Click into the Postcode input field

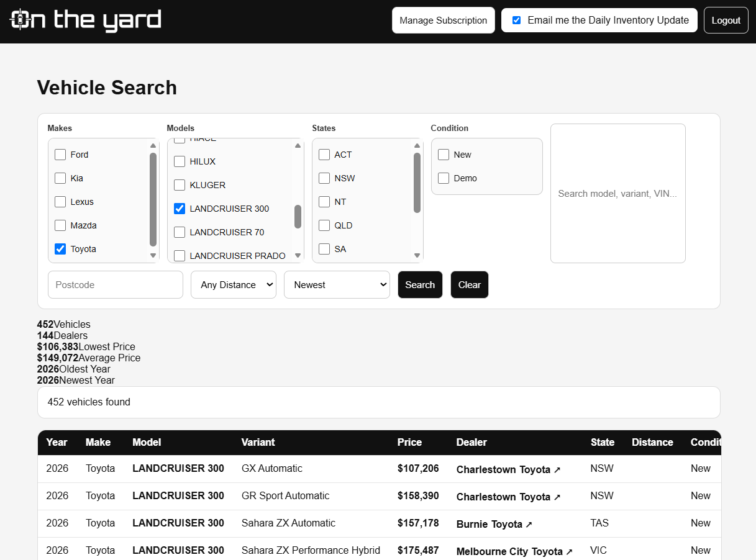[116, 284]
